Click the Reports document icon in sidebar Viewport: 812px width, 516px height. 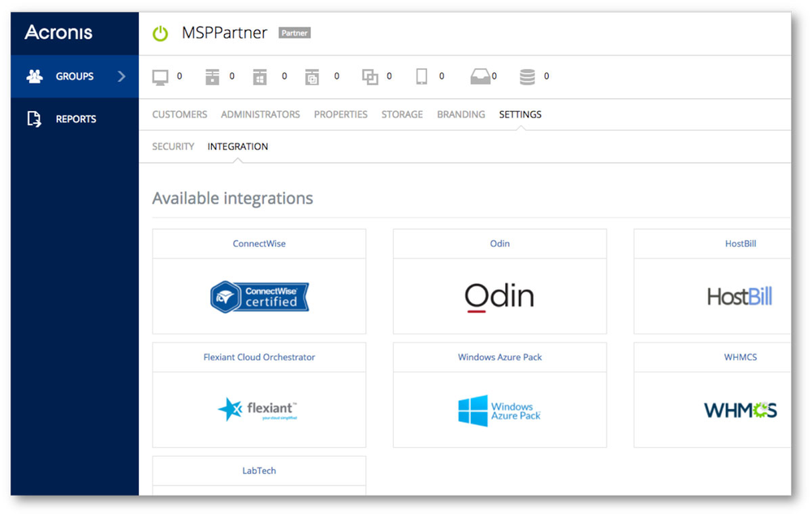click(x=34, y=119)
